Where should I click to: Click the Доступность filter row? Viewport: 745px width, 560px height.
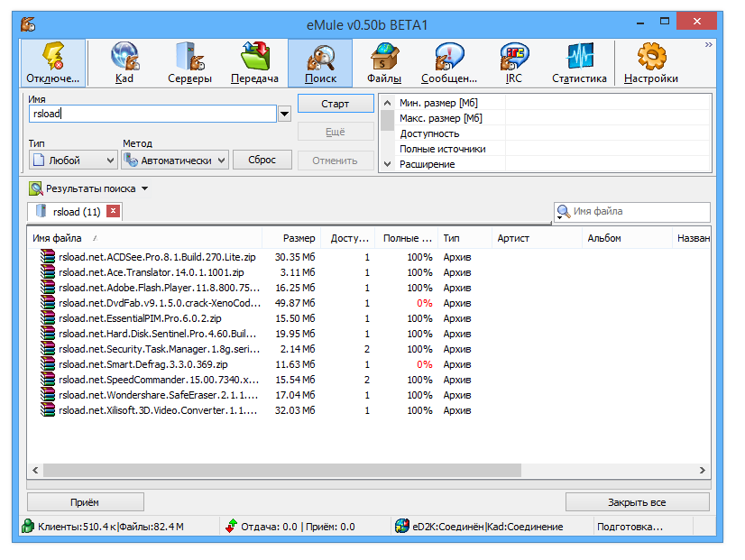pos(553,133)
